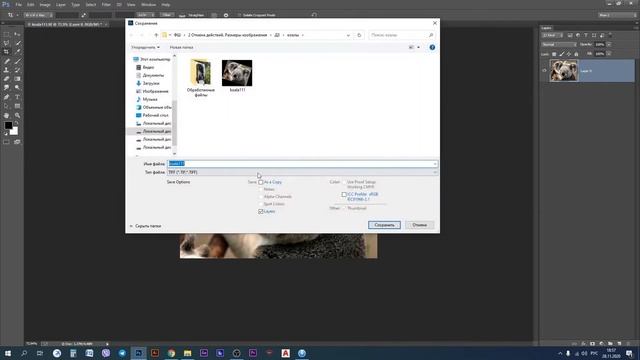Viewport: 640px width, 360px height.
Task: Select the Hand tool
Action: [x=6, y=116]
